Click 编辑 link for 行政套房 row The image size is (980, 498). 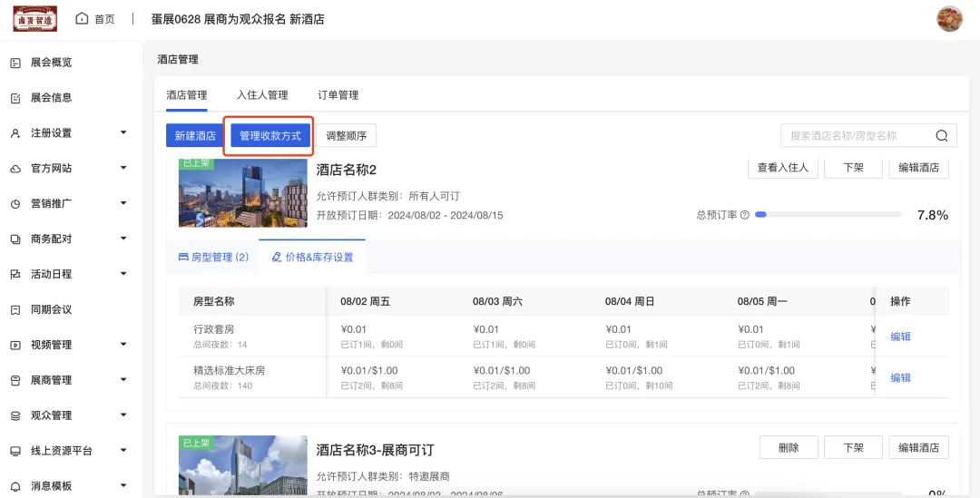[900, 337]
